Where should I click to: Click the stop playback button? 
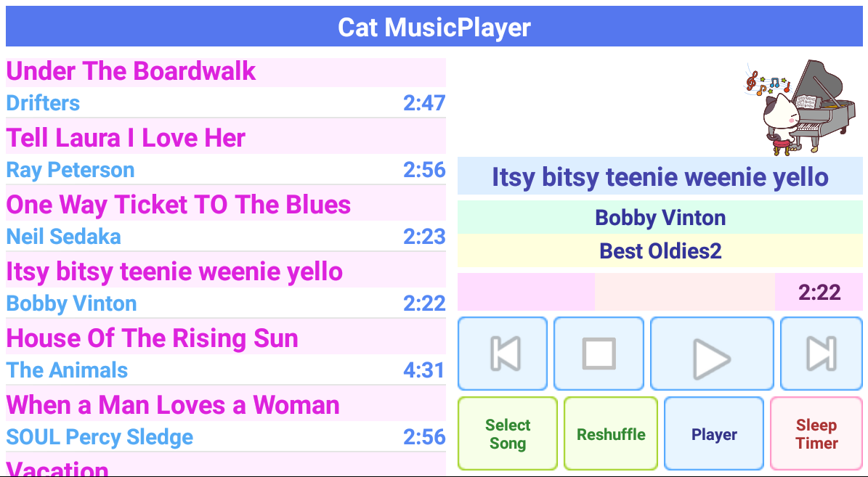[599, 354]
